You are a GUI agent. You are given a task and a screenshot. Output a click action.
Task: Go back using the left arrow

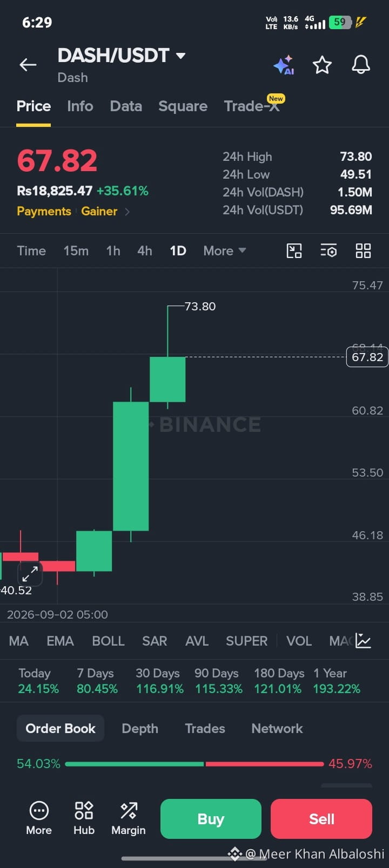click(28, 65)
